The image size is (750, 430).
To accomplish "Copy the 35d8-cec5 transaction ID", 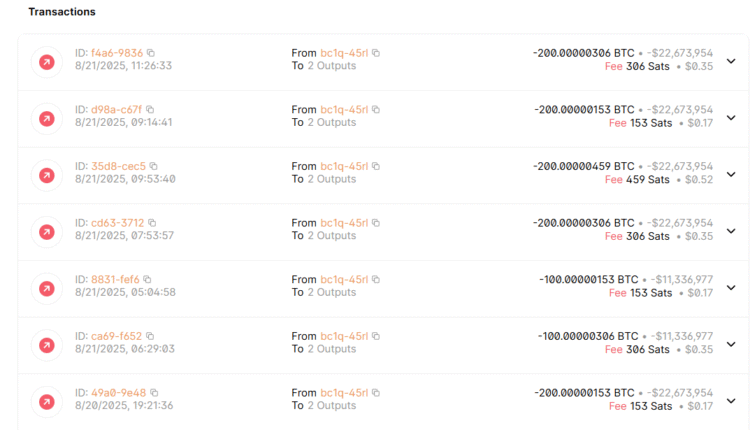I will (x=154, y=166).
